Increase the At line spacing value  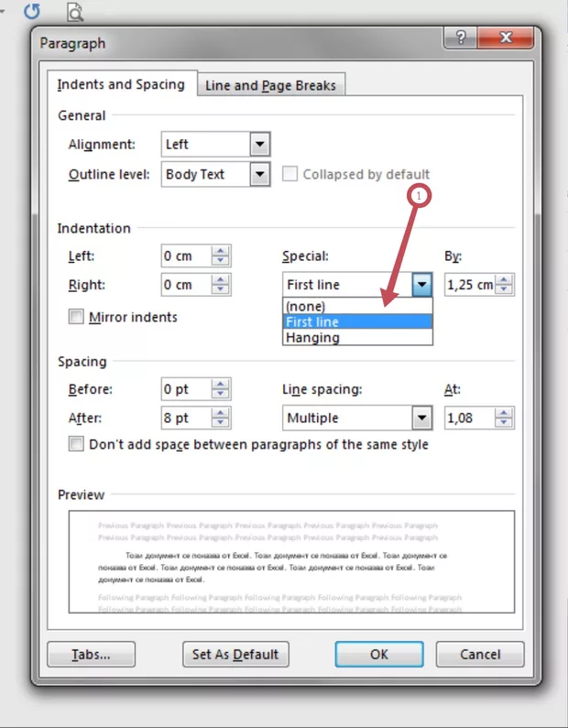[504, 413]
